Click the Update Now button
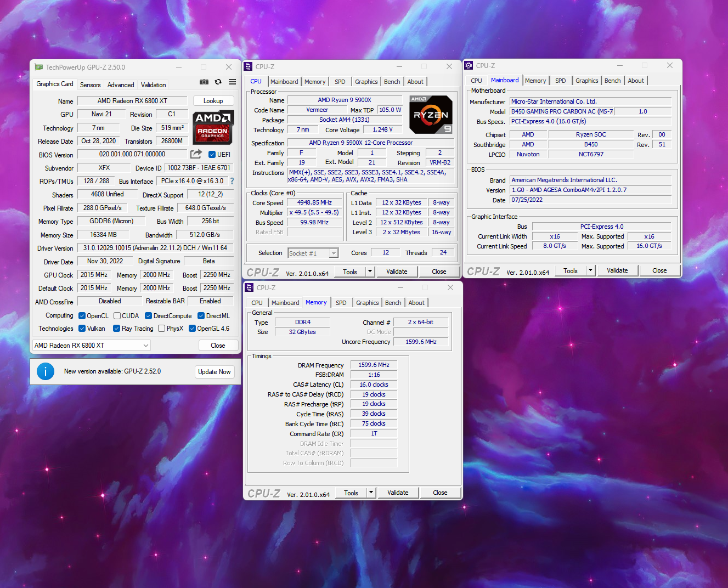Screen dimensions: 728x588 tap(215, 372)
